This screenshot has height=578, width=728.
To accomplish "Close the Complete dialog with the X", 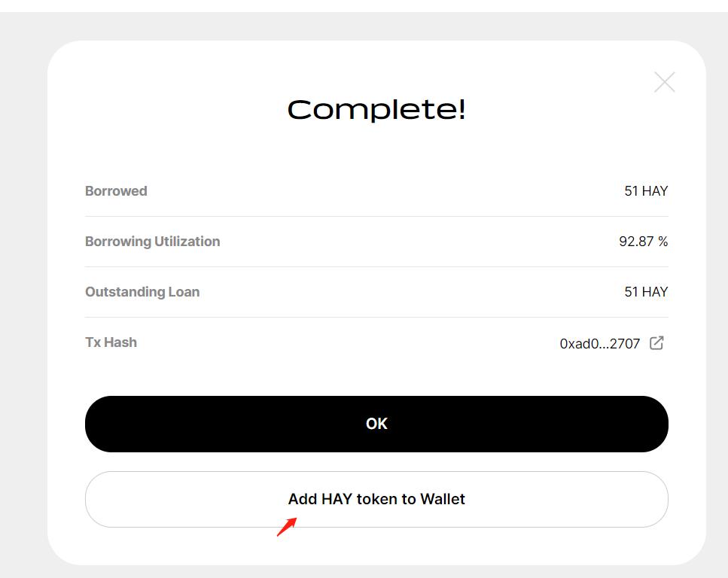I will coord(665,82).
